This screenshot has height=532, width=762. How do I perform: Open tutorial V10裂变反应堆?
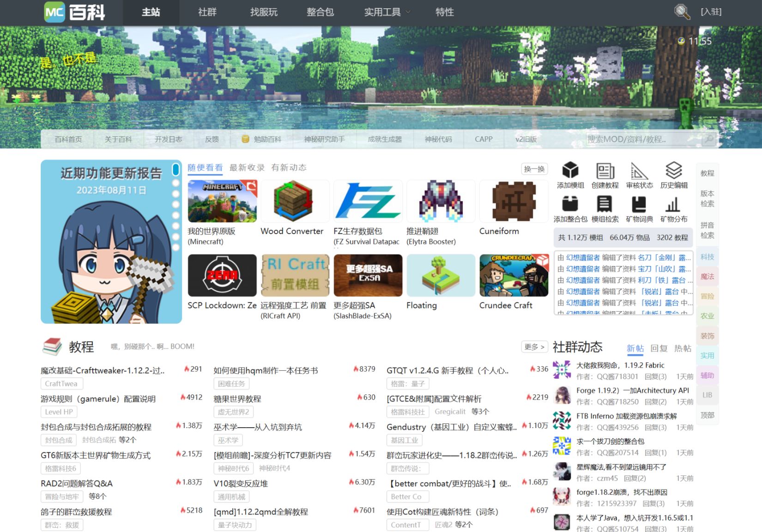point(241,484)
